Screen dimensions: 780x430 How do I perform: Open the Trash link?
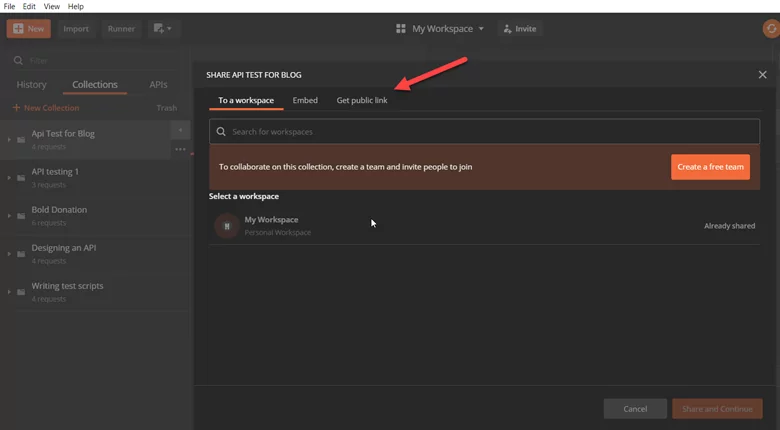(x=167, y=108)
